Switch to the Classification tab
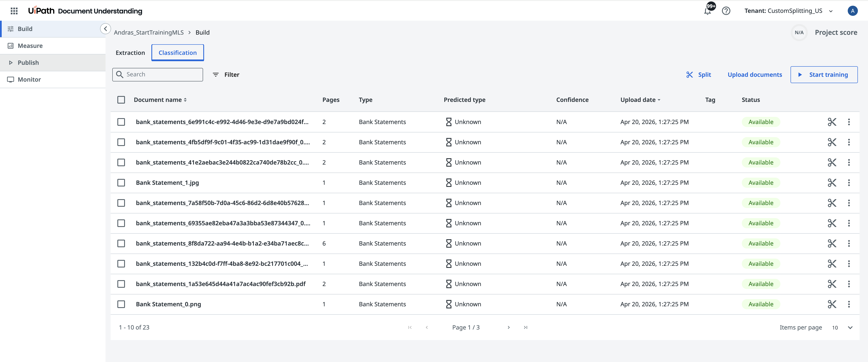 point(178,53)
